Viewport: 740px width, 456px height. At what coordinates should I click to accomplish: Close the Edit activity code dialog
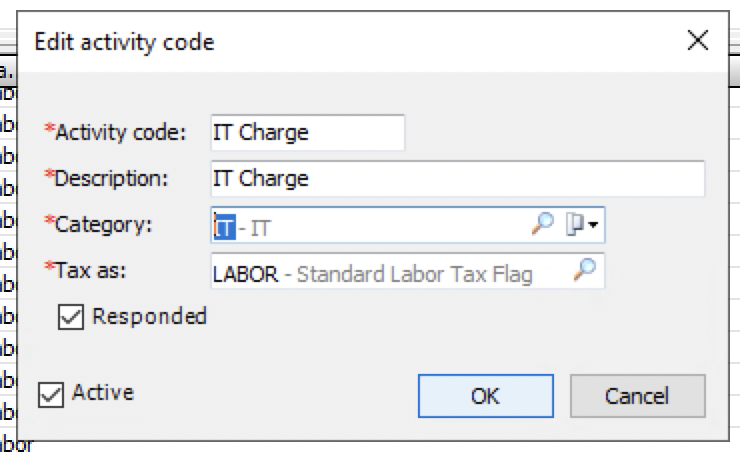tap(698, 40)
